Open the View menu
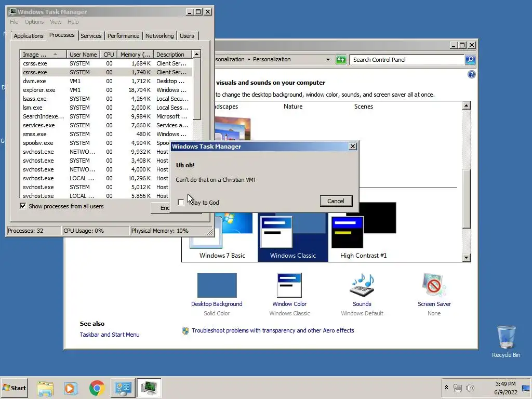The width and height of the screenshot is (532, 399). (56, 22)
